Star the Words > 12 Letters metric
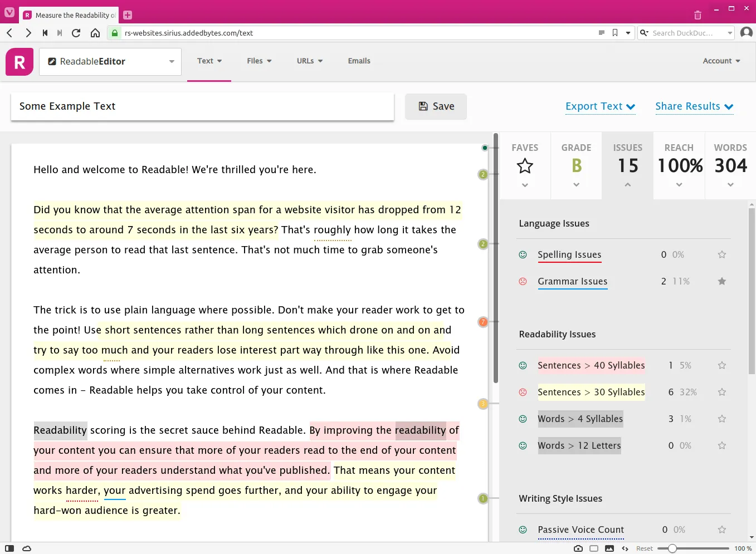The height and width of the screenshot is (554, 756). click(722, 445)
